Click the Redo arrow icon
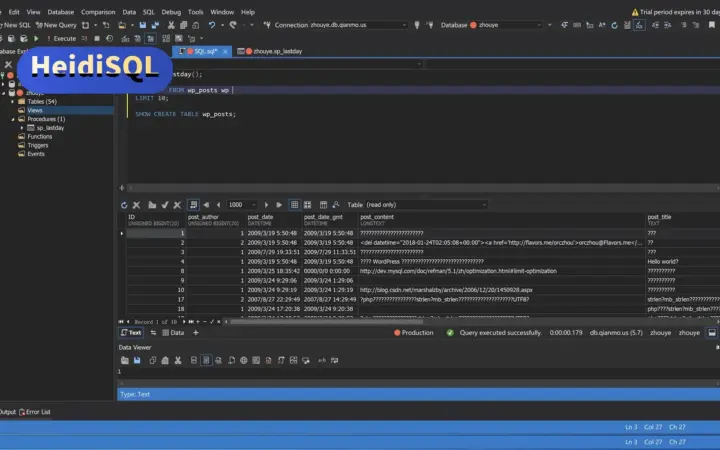720x450 pixels. (x=233, y=25)
